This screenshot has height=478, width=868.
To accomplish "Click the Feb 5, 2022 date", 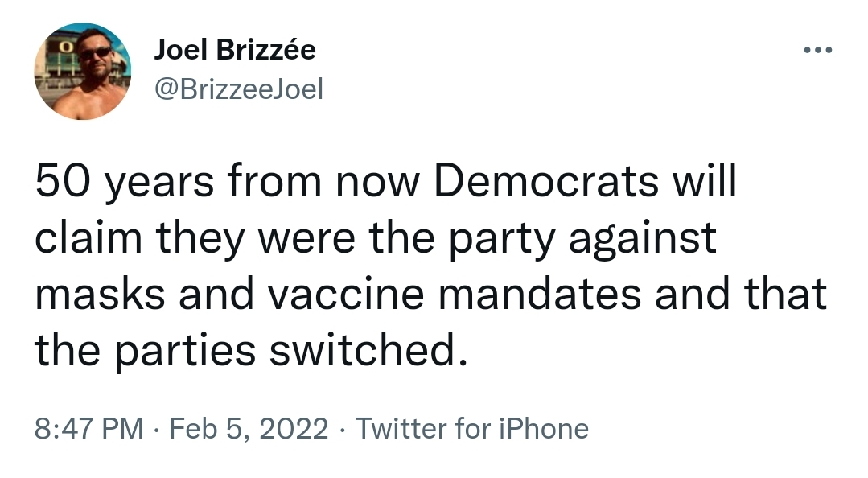I will [x=249, y=429].
